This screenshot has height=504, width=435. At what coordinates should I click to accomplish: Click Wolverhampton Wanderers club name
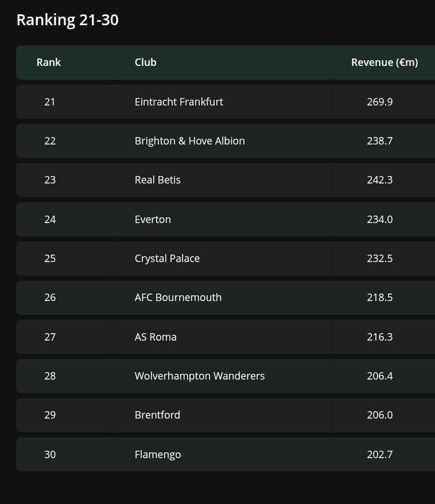pyautogui.click(x=200, y=376)
